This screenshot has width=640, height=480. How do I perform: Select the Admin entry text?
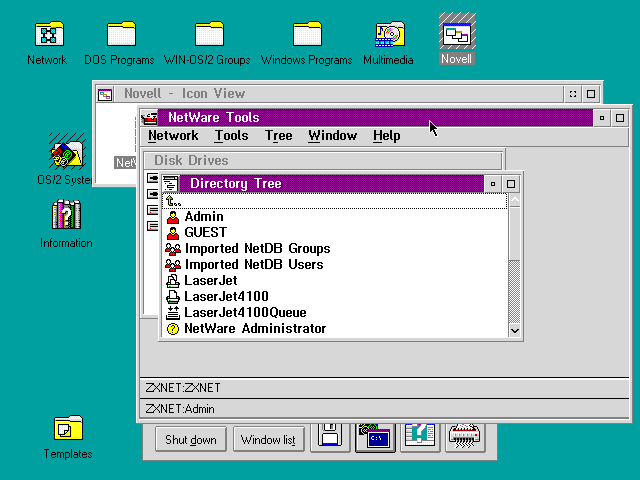coord(204,217)
